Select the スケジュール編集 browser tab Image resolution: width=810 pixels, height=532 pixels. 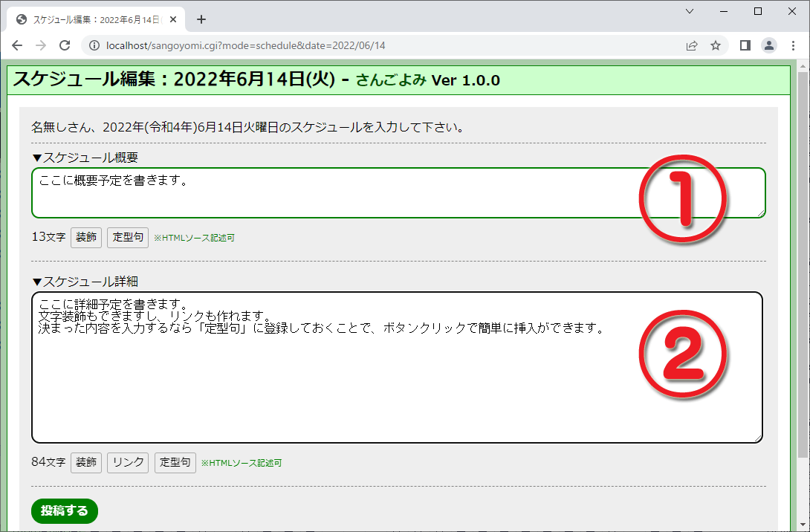tap(96, 19)
